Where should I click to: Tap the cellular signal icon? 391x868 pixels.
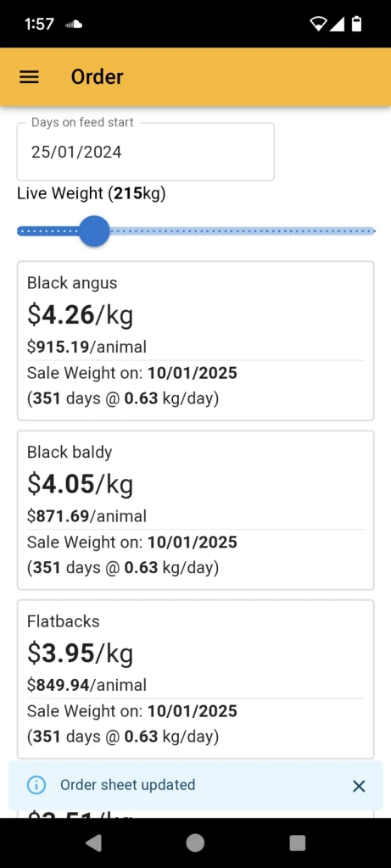[x=338, y=24]
